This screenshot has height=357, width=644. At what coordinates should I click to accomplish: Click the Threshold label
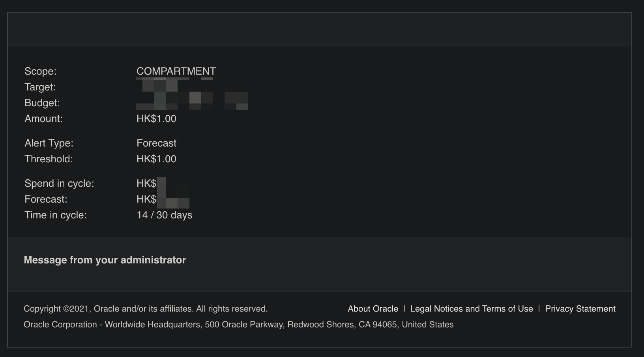pos(49,159)
